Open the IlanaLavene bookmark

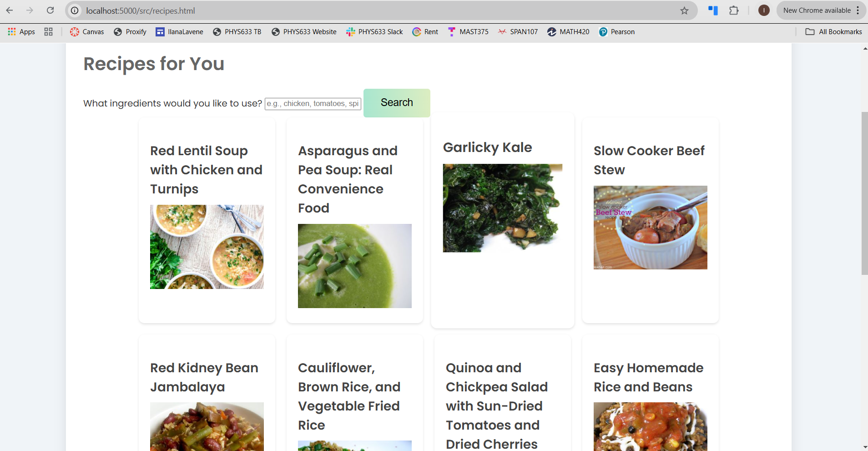(179, 32)
